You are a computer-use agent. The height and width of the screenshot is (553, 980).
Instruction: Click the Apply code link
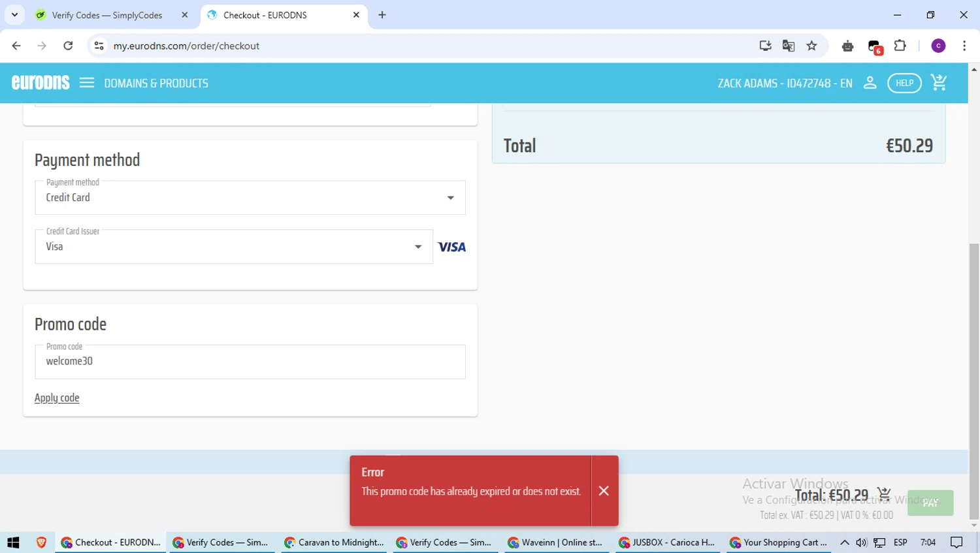point(57,398)
